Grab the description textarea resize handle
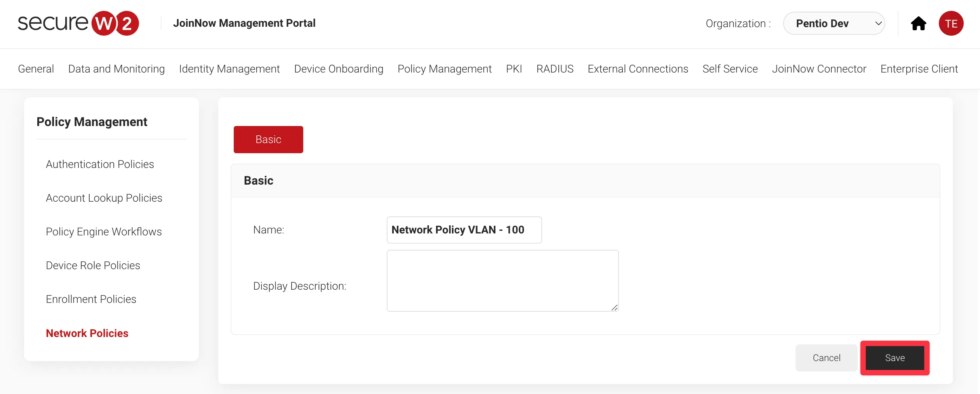 614,308
